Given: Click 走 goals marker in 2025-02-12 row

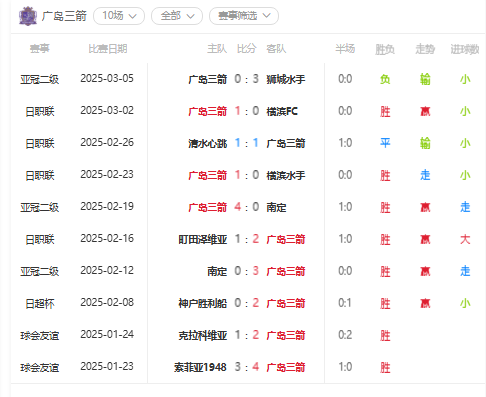Looking at the screenshot, I should click(465, 271).
